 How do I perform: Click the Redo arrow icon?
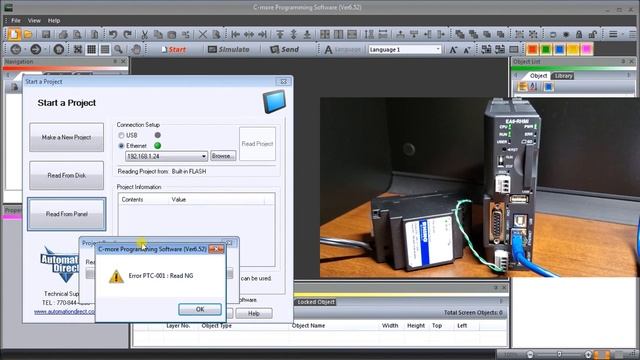127,35
